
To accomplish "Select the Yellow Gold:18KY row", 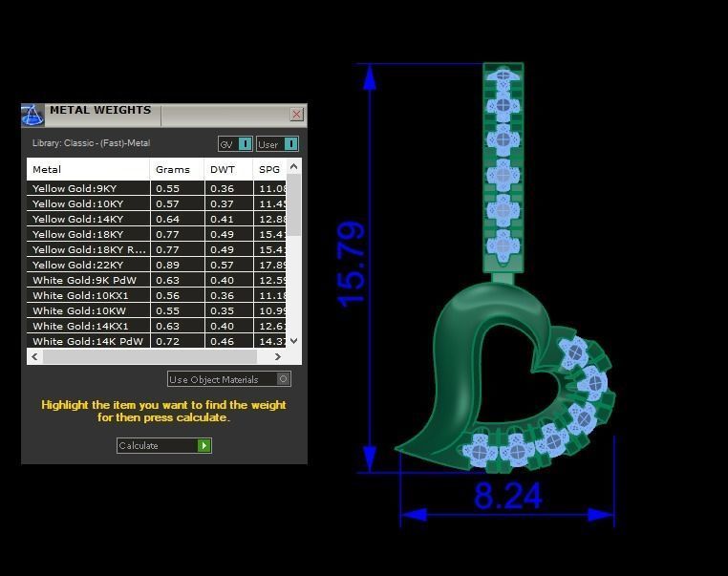I will pyautogui.click(x=157, y=234).
